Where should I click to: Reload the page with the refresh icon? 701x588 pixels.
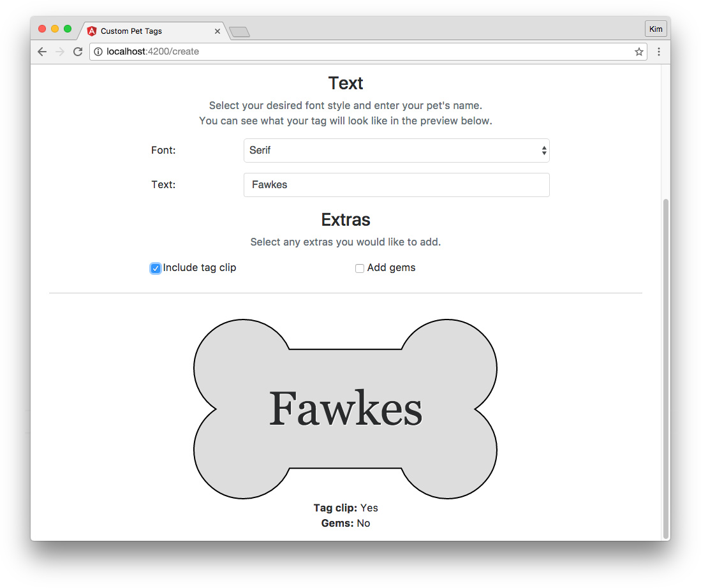[78, 52]
